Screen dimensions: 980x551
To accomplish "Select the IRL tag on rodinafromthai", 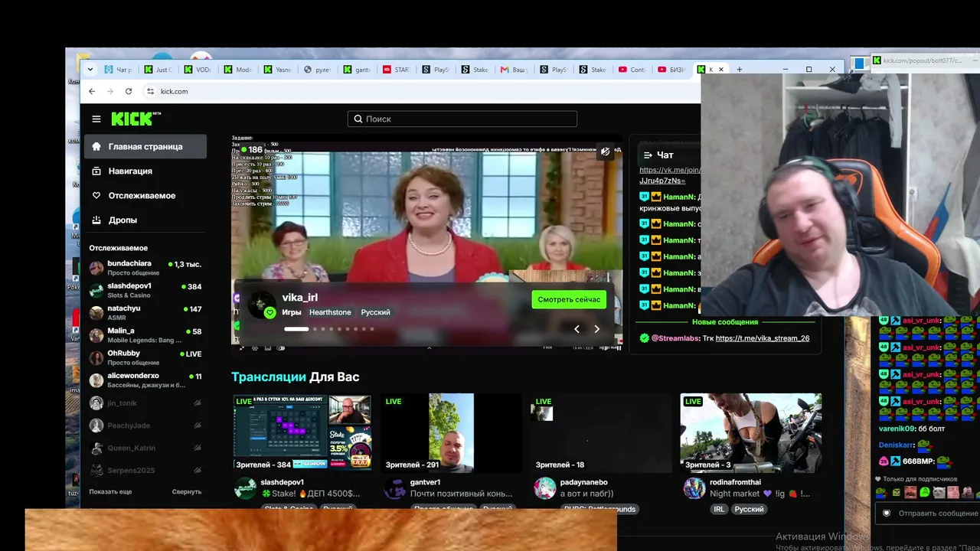I will pyautogui.click(x=719, y=509).
